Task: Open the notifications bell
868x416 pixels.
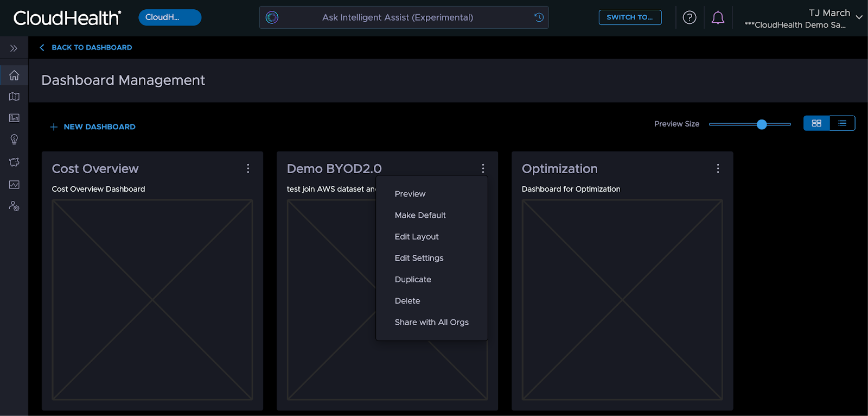Action: [x=718, y=18]
